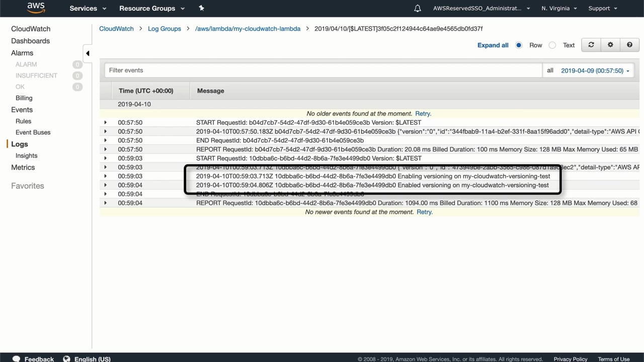Open Logs in the sidebar
This screenshot has width=644, height=362.
point(20,144)
